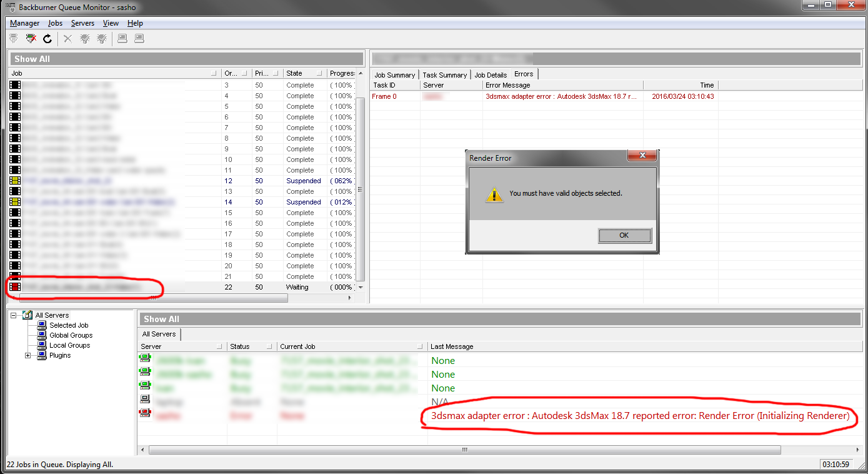This screenshot has width=868, height=474.
Task: Switch to the Job Summary tab
Action: tap(394, 75)
